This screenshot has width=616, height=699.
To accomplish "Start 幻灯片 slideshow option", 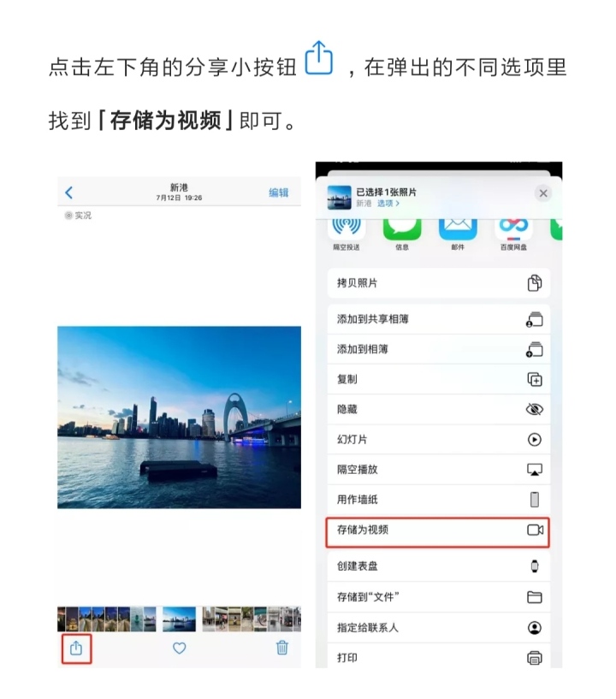I will (x=439, y=440).
